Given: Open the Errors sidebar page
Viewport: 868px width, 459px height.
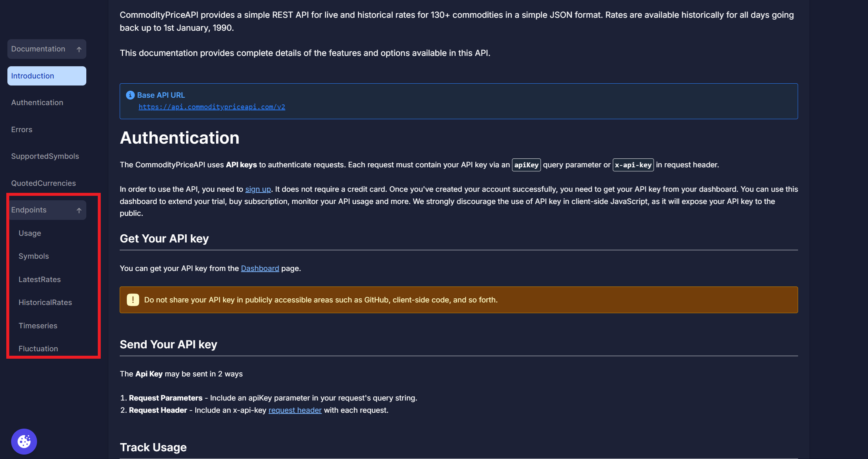Looking at the screenshot, I should (x=21, y=130).
